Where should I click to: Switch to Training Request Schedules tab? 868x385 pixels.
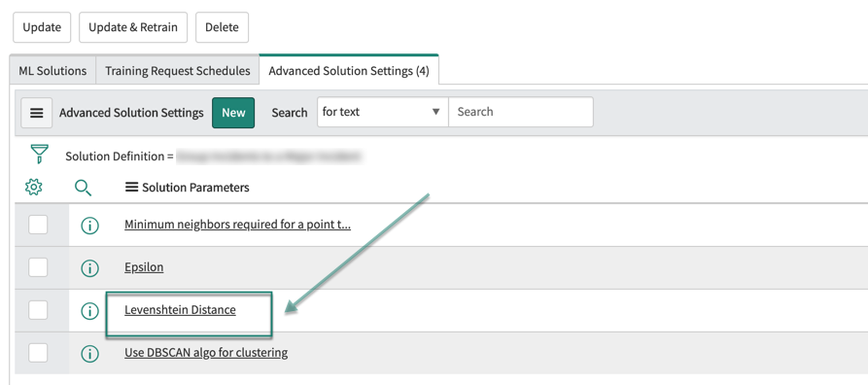pyautogui.click(x=178, y=71)
